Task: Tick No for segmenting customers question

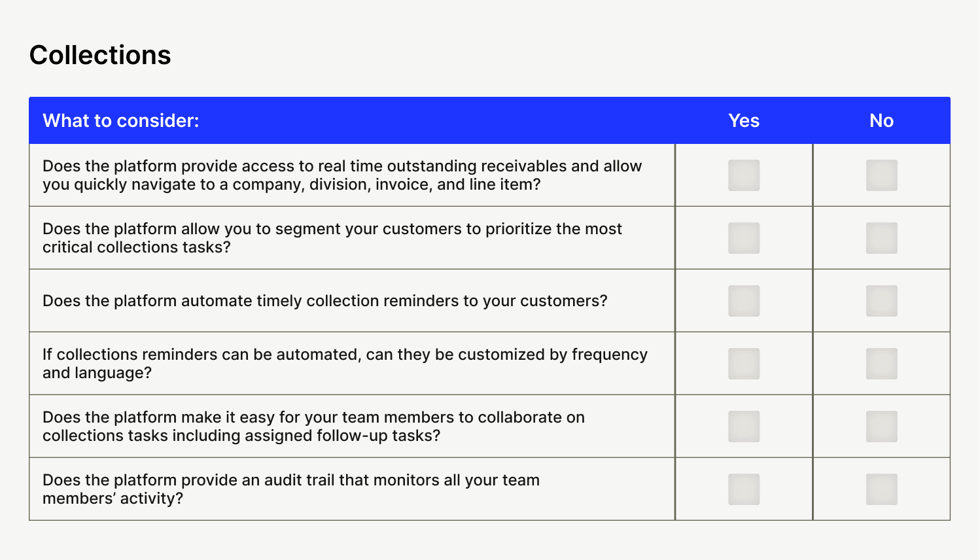Action: [x=882, y=238]
